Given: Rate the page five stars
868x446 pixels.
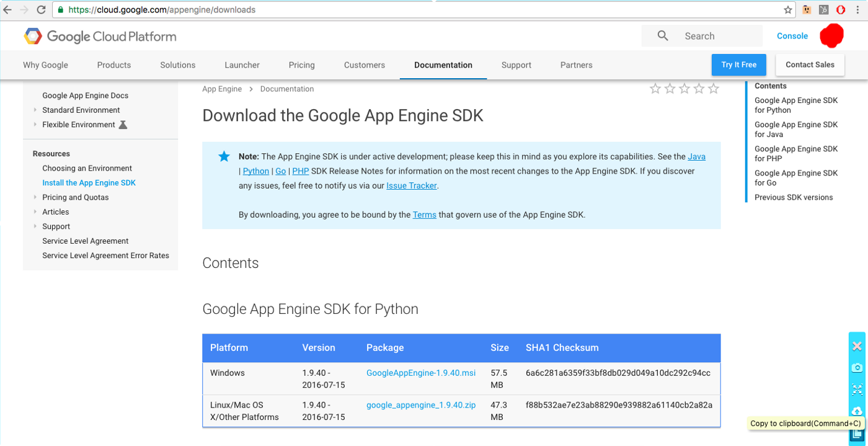Looking at the screenshot, I should click(x=714, y=89).
